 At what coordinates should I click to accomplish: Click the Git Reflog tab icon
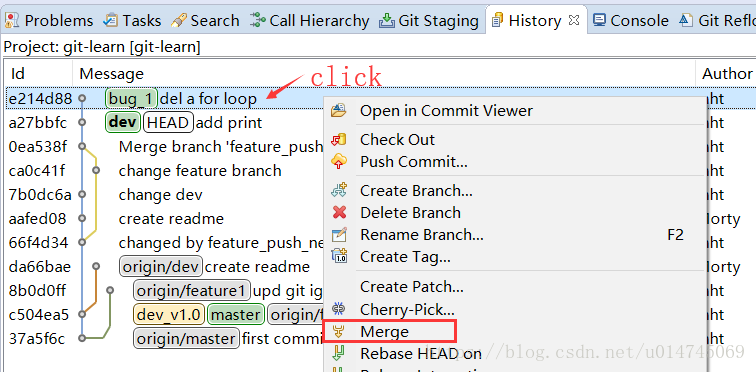coord(686,20)
